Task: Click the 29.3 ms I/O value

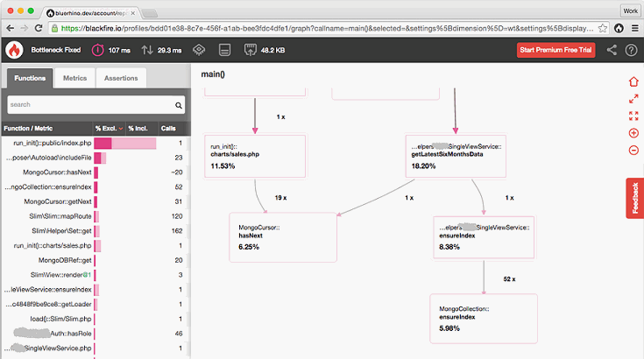Action: tap(170, 51)
